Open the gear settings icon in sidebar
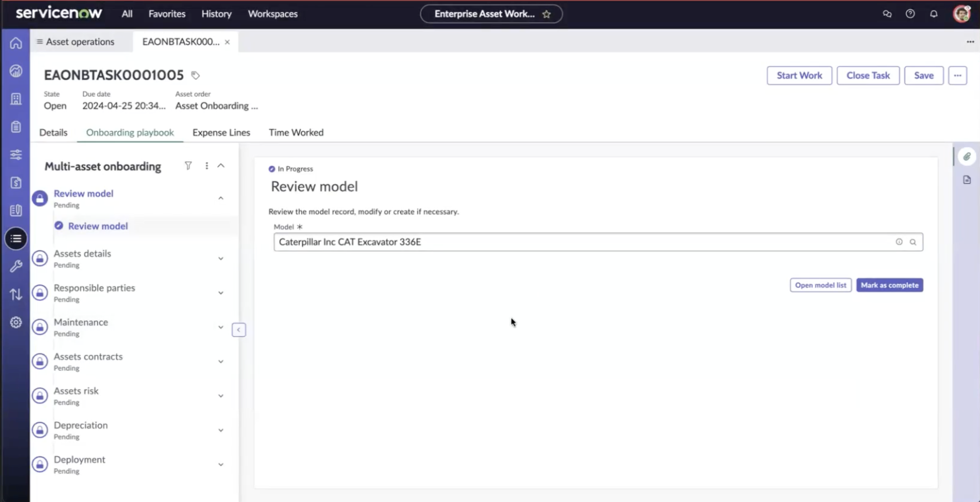 (16, 322)
